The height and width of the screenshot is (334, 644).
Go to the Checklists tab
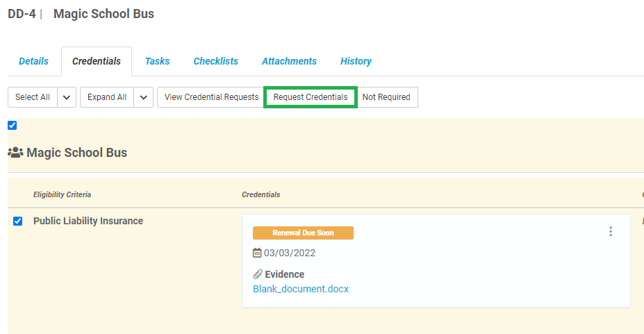tap(215, 61)
